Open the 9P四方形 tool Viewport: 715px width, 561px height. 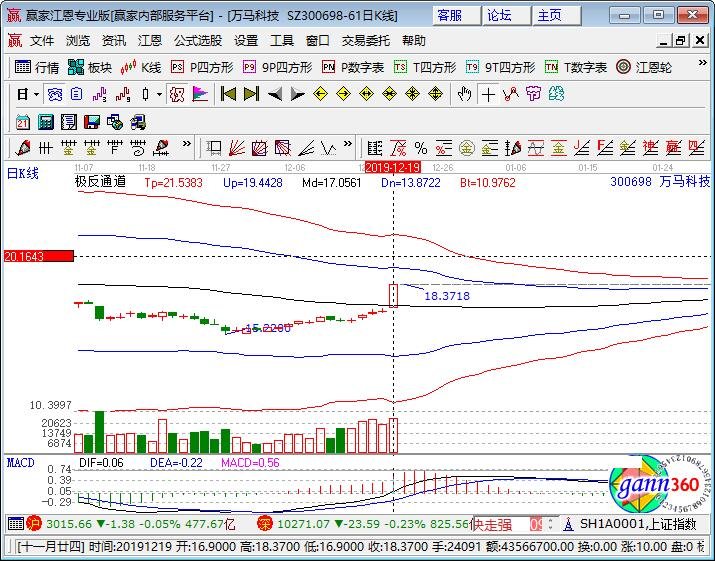point(278,68)
